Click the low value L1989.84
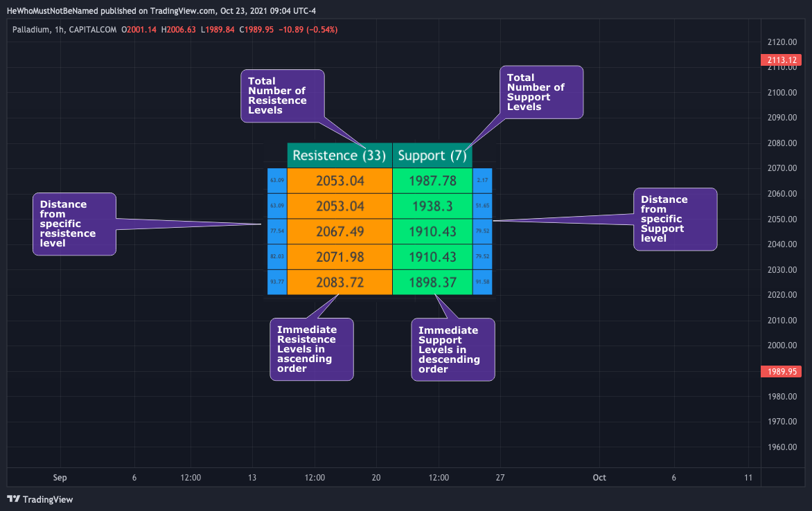812x511 pixels. click(218, 30)
